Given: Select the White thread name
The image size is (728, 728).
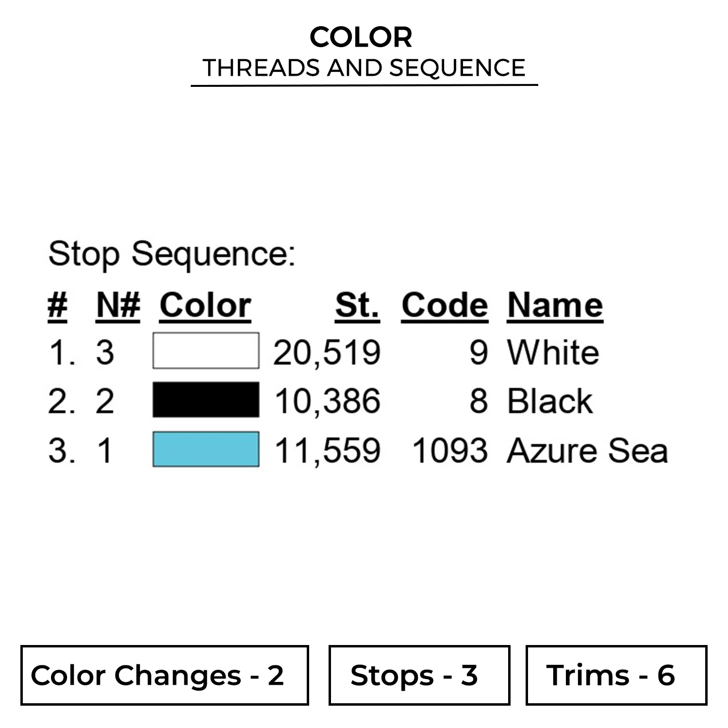Looking at the screenshot, I should pos(553,352).
